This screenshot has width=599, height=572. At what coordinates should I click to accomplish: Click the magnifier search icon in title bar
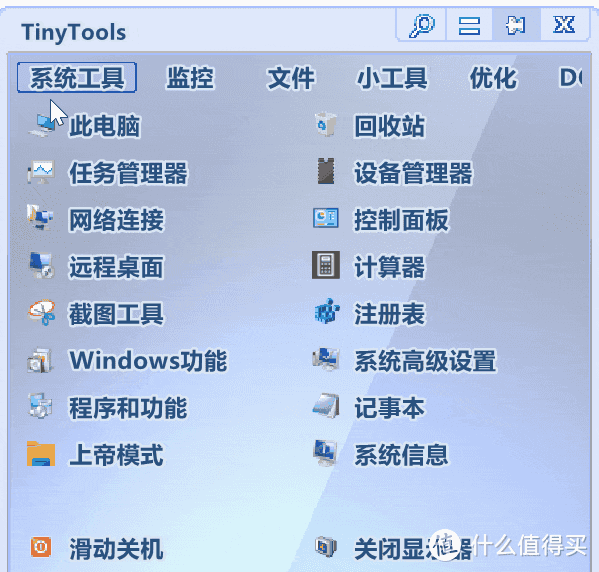pos(422,25)
